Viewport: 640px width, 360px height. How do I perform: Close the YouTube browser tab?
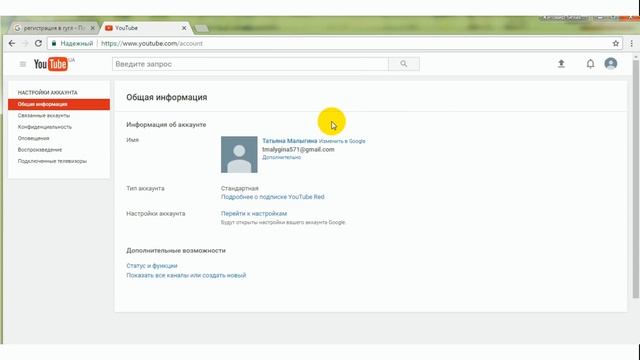(184, 28)
